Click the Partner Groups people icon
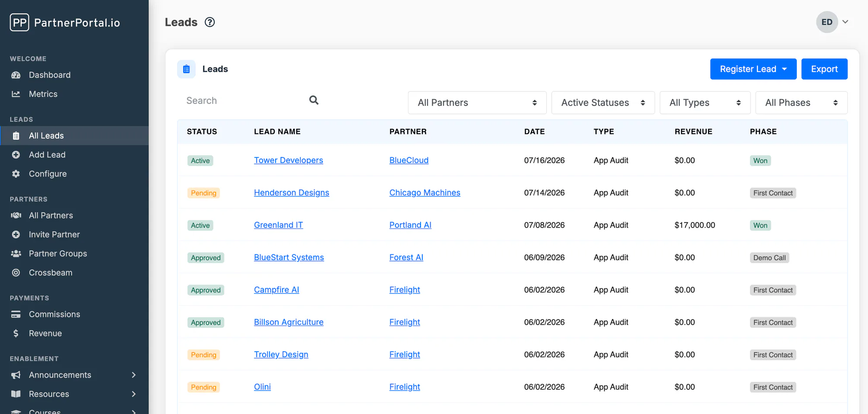The height and width of the screenshot is (414, 868). tap(16, 254)
